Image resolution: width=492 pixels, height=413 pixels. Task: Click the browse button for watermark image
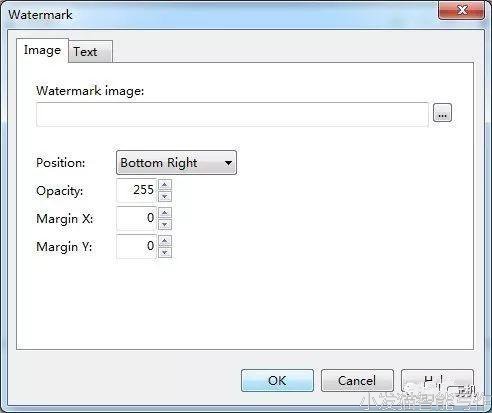point(442,113)
